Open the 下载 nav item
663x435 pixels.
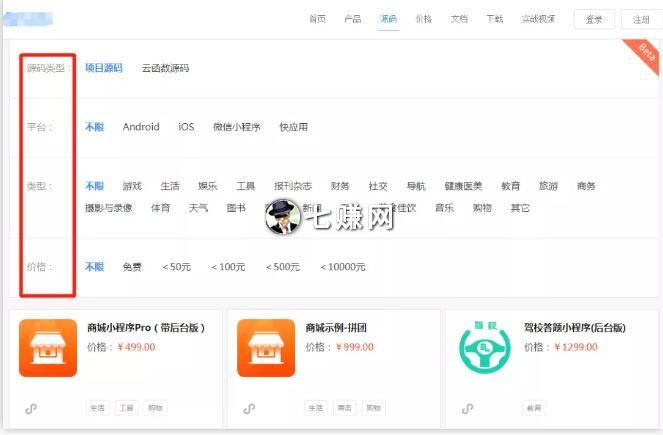(x=494, y=19)
